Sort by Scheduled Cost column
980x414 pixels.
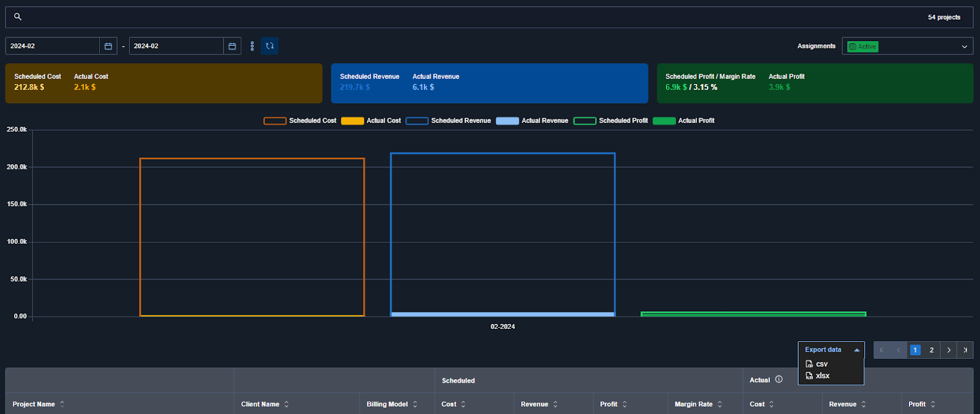(463, 404)
